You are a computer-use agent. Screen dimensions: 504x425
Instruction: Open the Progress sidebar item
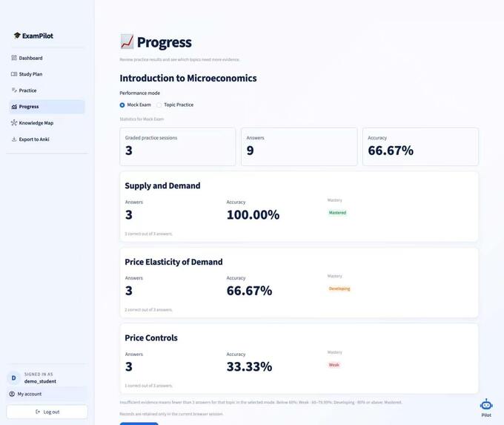pos(47,107)
